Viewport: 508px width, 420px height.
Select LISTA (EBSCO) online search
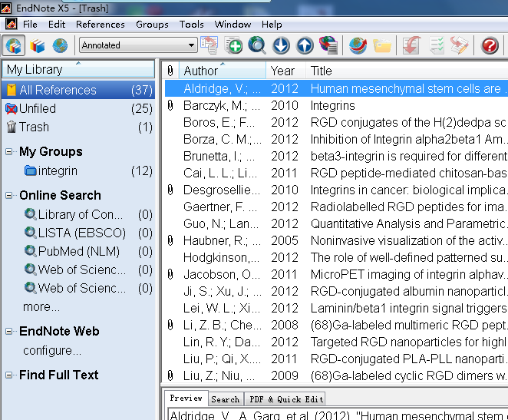78,233
